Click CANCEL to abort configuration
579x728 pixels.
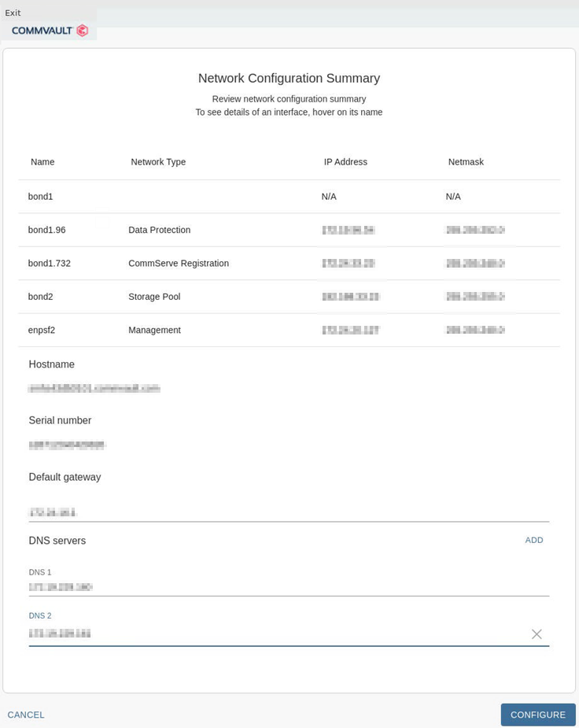click(26, 715)
